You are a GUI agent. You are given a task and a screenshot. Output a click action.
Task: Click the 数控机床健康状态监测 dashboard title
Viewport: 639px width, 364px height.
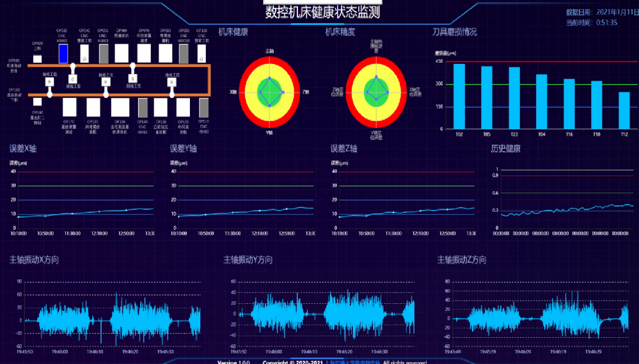(x=322, y=12)
